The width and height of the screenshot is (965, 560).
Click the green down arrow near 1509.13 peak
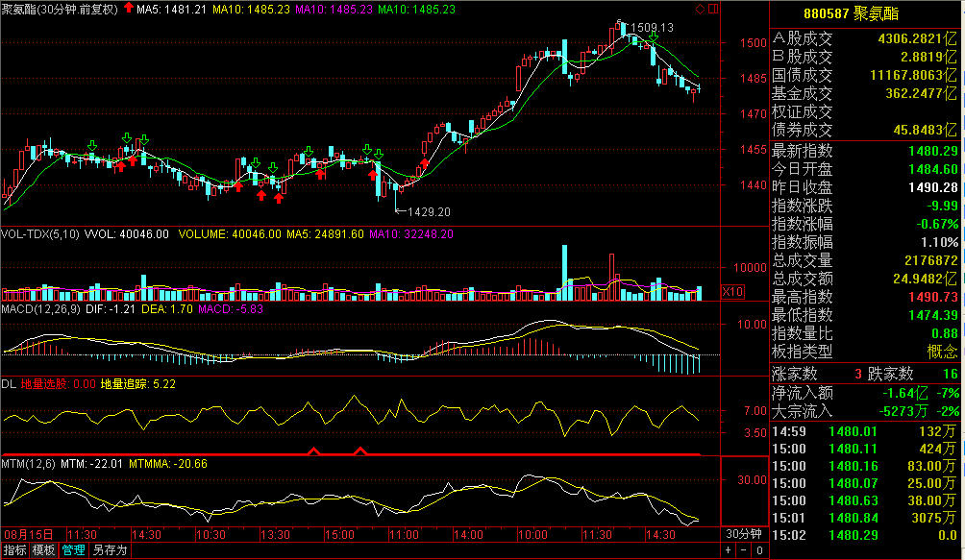point(654,37)
